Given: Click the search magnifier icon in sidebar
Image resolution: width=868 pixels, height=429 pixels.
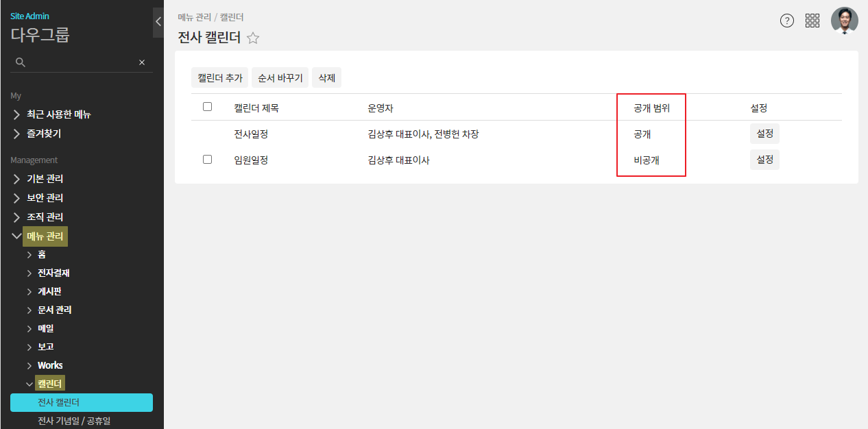Looking at the screenshot, I should 21,62.
